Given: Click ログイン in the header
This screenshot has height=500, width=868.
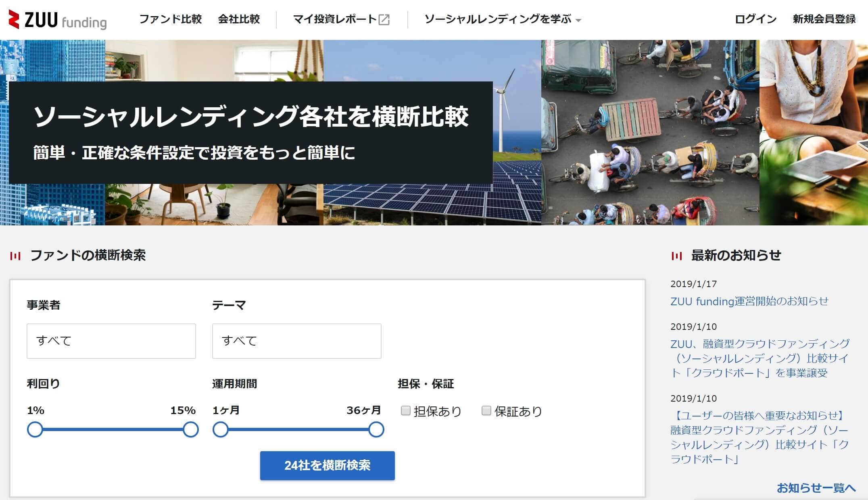Looking at the screenshot, I should click(755, 19).
